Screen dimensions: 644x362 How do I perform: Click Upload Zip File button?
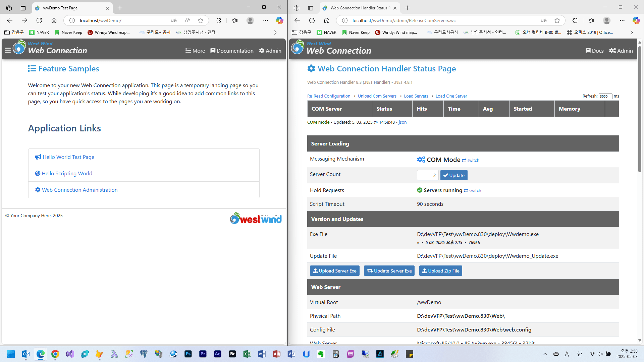(x=441, y=271)
